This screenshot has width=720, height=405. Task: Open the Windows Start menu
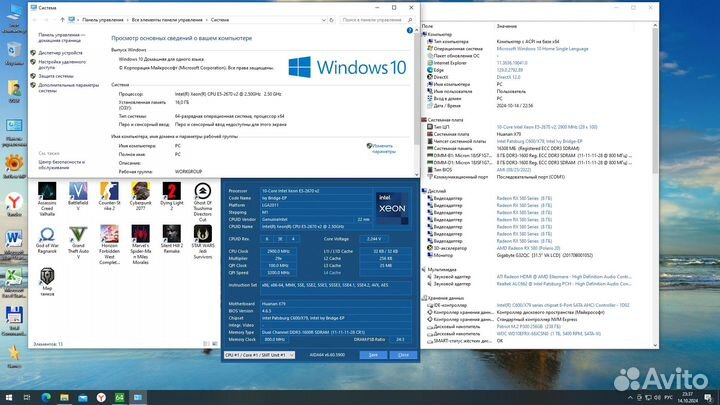[9, 398]
